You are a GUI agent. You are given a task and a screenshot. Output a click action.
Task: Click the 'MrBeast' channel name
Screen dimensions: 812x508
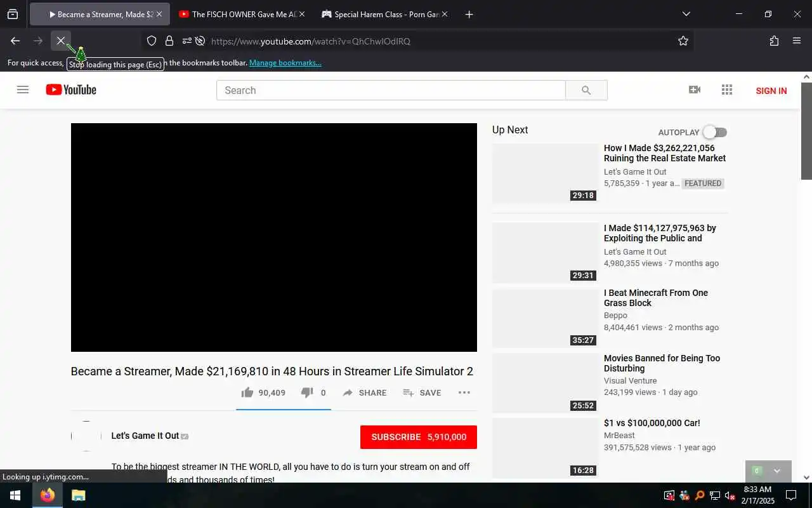point(619,435)
